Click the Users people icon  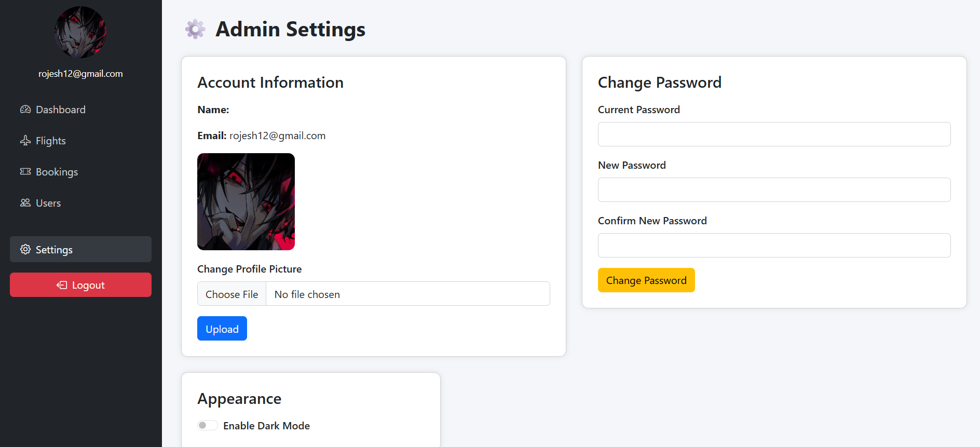click(x=25, y=203)
